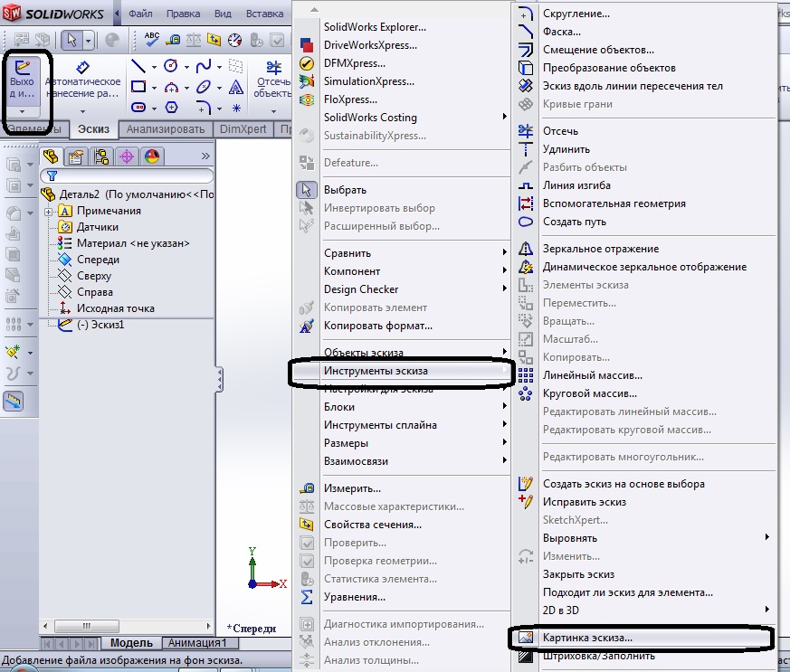Click the Exit Sketch icon in ribbon
This screenshot has width=790, height=672.
coord(22,68)
